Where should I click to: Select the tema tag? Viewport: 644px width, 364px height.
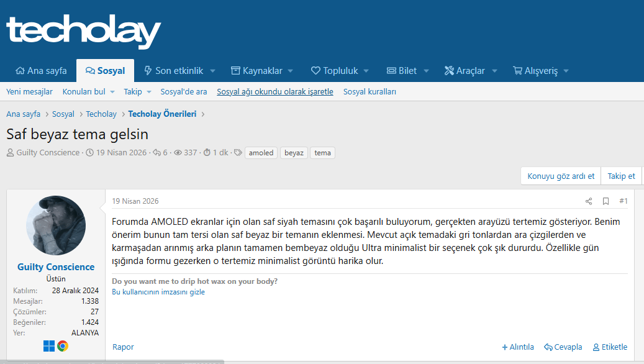(322, 153)
